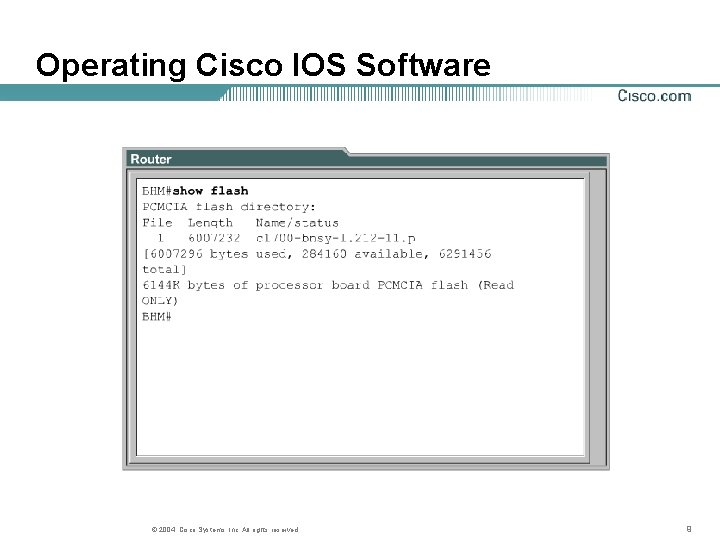The image size is (720, 540).
Task: Click the "Name/status" column header
Action: click(x=297, y=223)
